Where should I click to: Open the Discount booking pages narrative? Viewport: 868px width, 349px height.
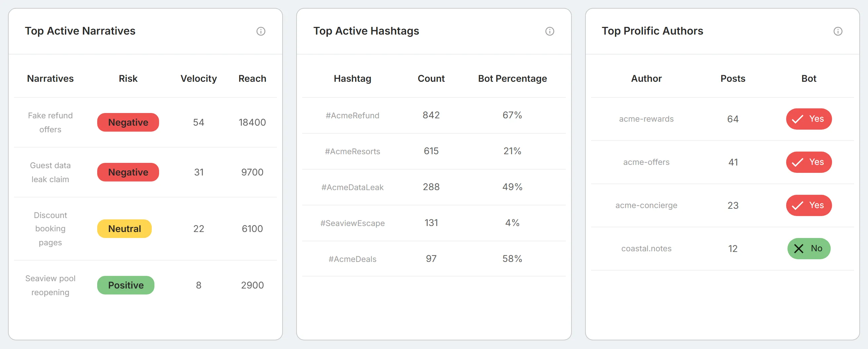click(50, 229)
